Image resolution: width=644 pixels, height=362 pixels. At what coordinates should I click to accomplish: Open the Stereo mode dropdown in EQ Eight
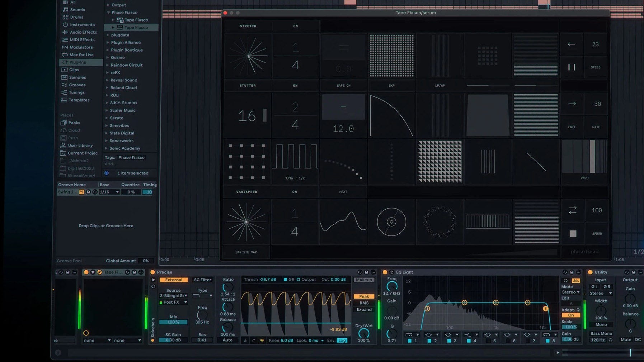click(x=570, y=292)
